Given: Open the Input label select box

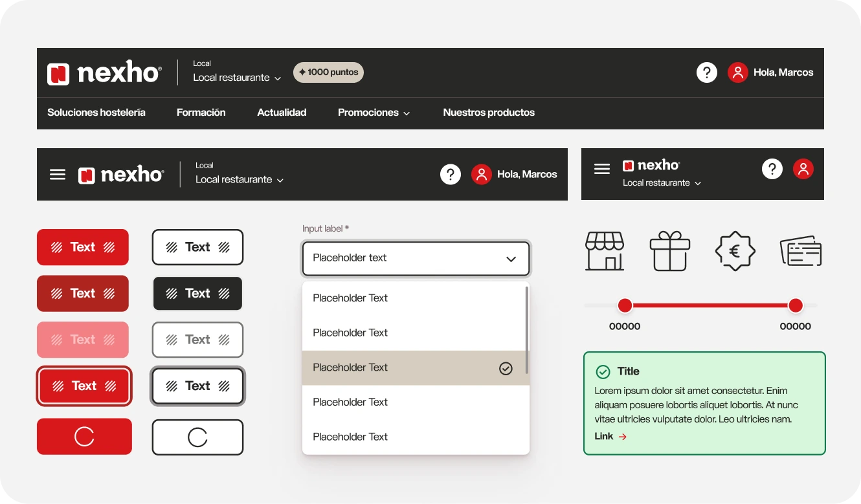Looking at the screenshot, I should pyautogui.click(x=416, y=259).
